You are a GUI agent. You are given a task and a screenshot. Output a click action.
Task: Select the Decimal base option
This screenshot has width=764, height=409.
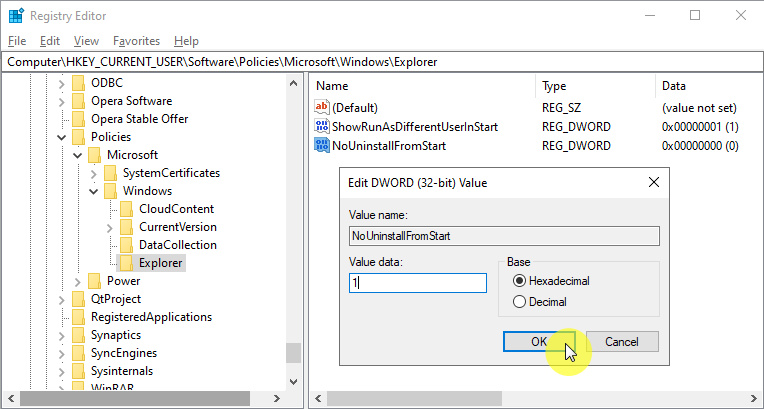click(x=518, y=302)
